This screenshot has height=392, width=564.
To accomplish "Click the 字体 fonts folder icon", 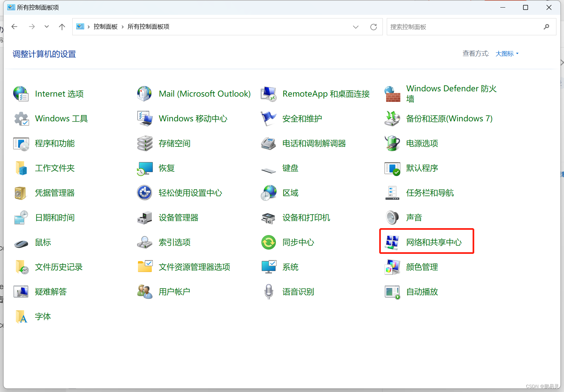I will tap(21, 317).
